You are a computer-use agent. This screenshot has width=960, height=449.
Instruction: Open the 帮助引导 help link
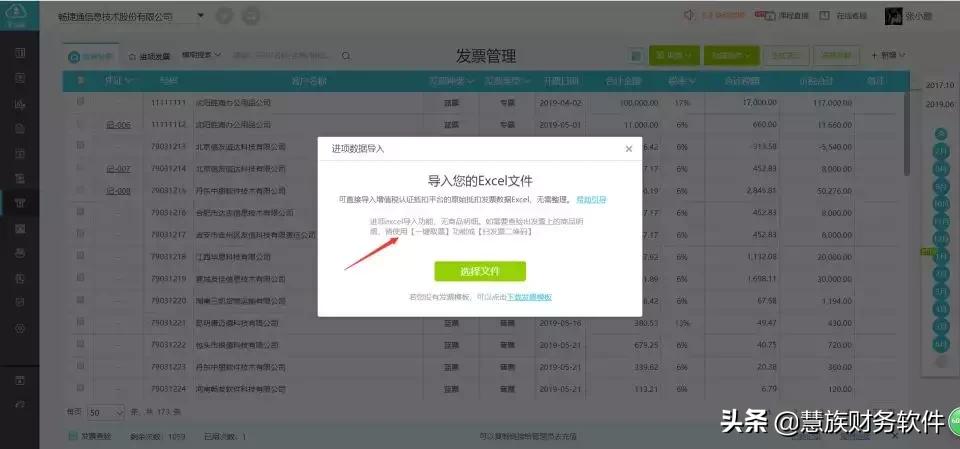point(591,200)
